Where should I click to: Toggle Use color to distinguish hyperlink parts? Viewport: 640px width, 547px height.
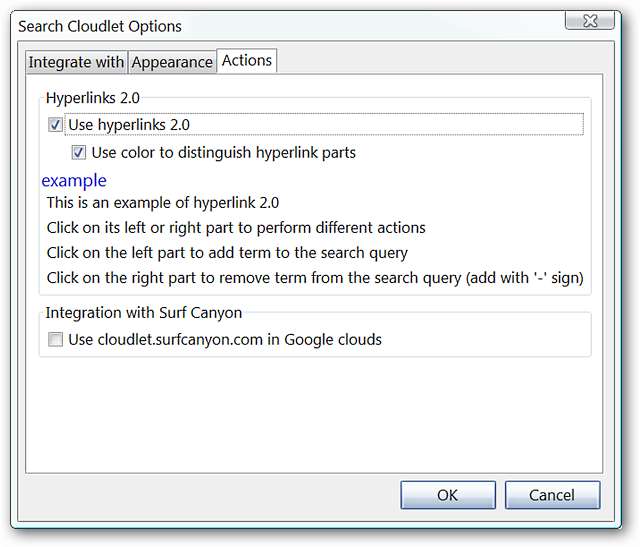(79, 153)
